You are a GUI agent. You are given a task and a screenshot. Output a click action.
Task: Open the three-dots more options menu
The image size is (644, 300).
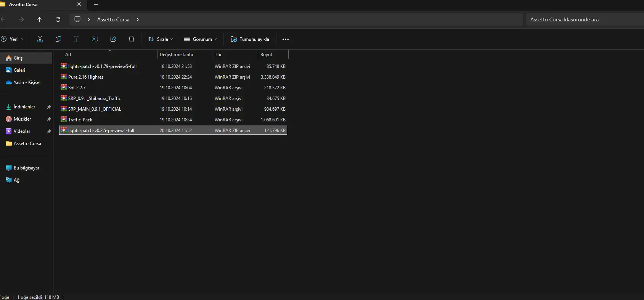286,39
